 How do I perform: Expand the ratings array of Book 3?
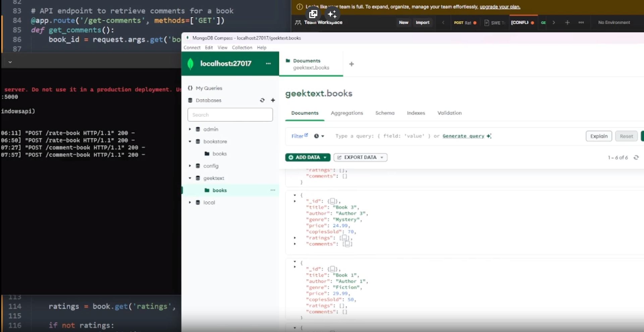[x=295, y=238]
